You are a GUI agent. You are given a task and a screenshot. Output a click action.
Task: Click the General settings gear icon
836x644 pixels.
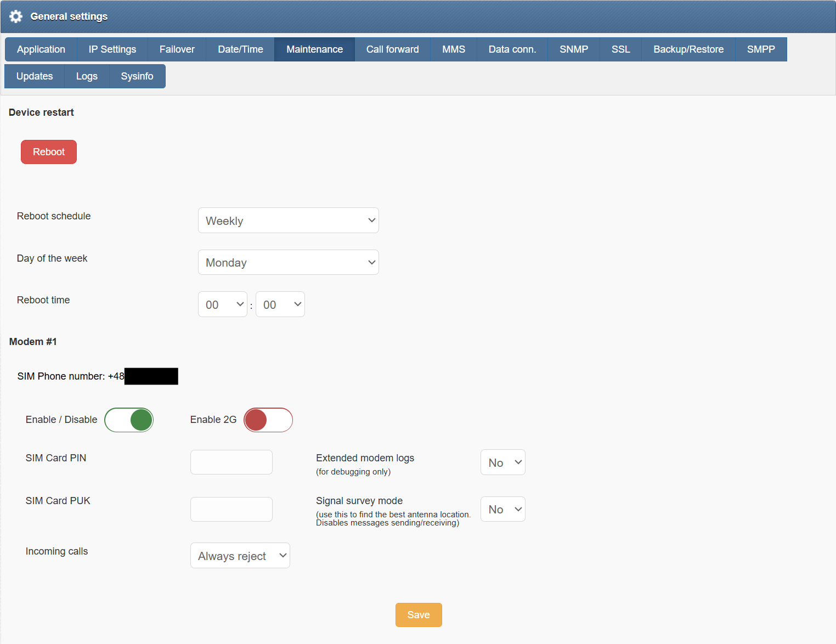tap(16, 16)
